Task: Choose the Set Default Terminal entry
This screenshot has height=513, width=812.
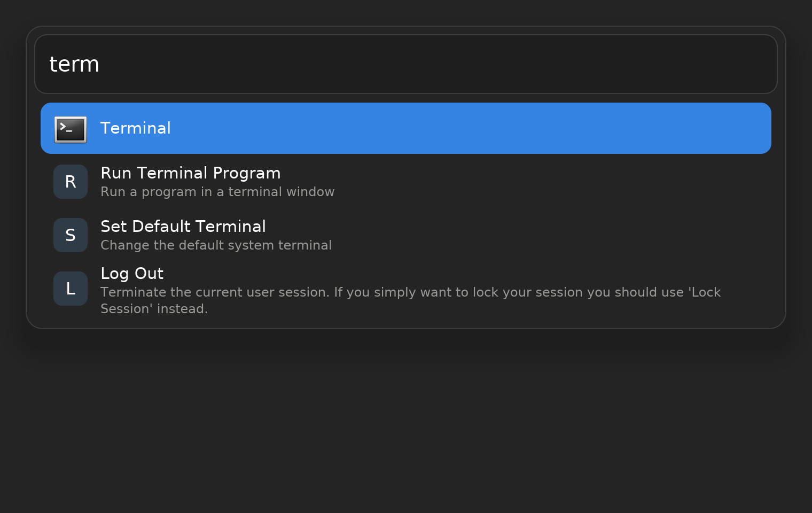Action: (406, 235)
